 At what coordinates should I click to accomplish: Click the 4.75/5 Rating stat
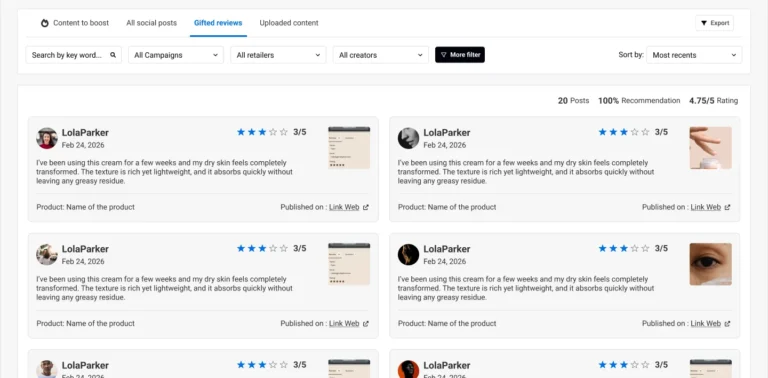tap(714, 101)
